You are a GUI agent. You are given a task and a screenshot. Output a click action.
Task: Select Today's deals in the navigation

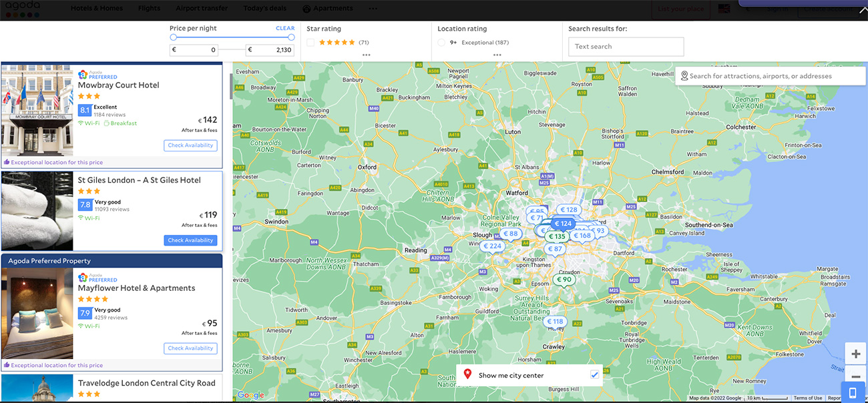(265, 9)
